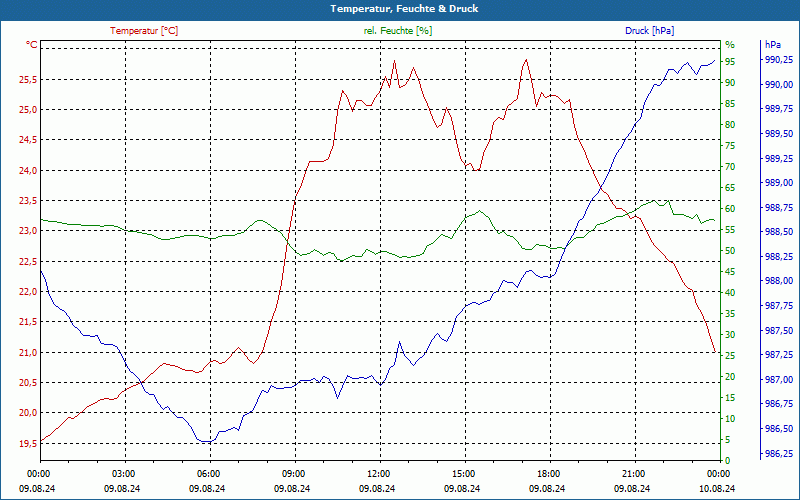Click the 25,0 temperature axis value

coord(29,110)
